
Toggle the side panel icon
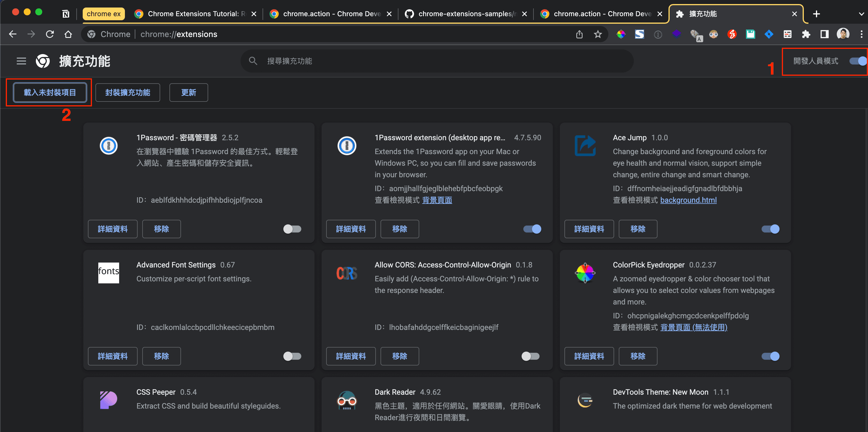pos(824,34)
